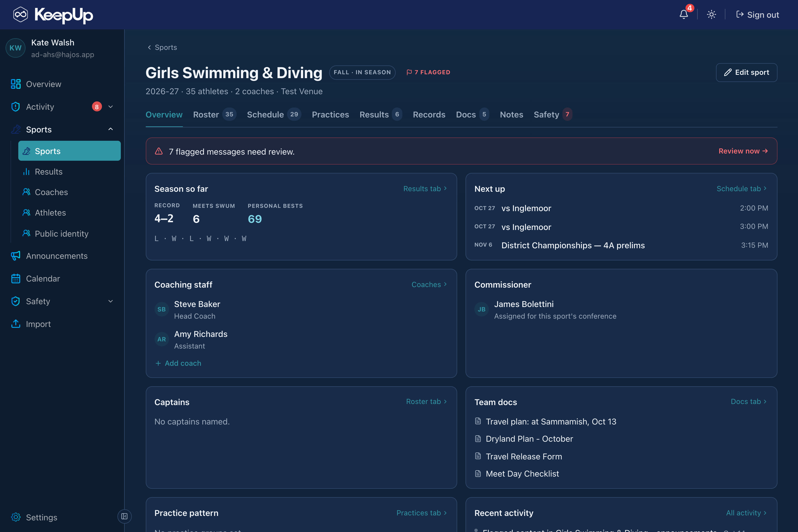Click the SB avatar for Steve Baker
Screen dimensions: 798x532
pyautogui.click(x=162, y=309)
